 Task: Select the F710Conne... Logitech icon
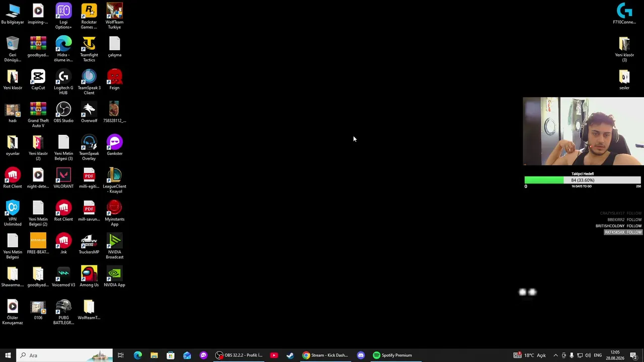coord(624,14)
